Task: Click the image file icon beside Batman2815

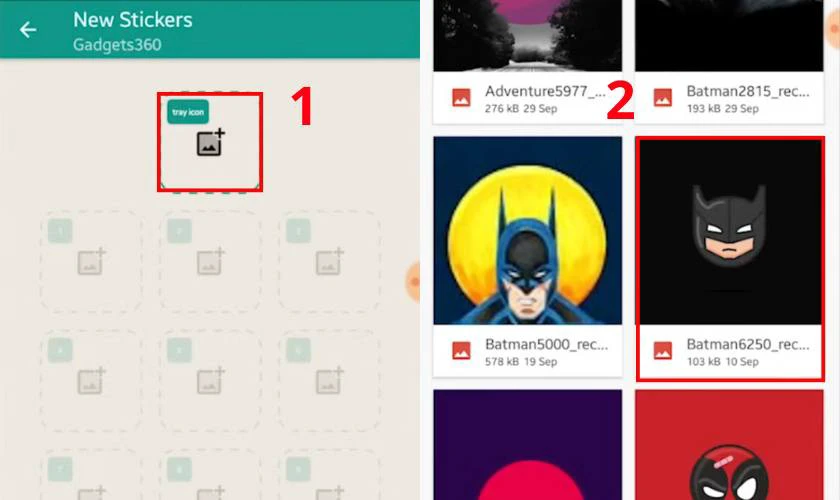Action: pyautogui.click(x=663, y=98)
